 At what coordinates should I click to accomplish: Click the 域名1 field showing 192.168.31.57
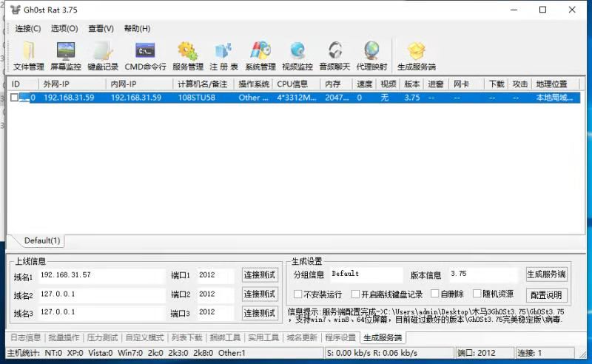pos(101,276)
